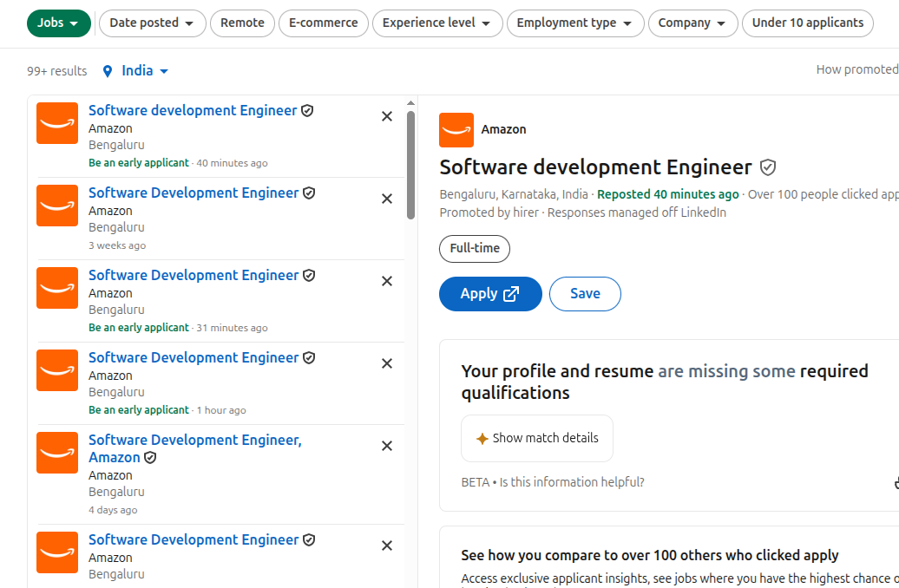The height and width of the screenshot is (588, 899).
Task: Click the Full-time employment tag
Action: pos(475,249)
